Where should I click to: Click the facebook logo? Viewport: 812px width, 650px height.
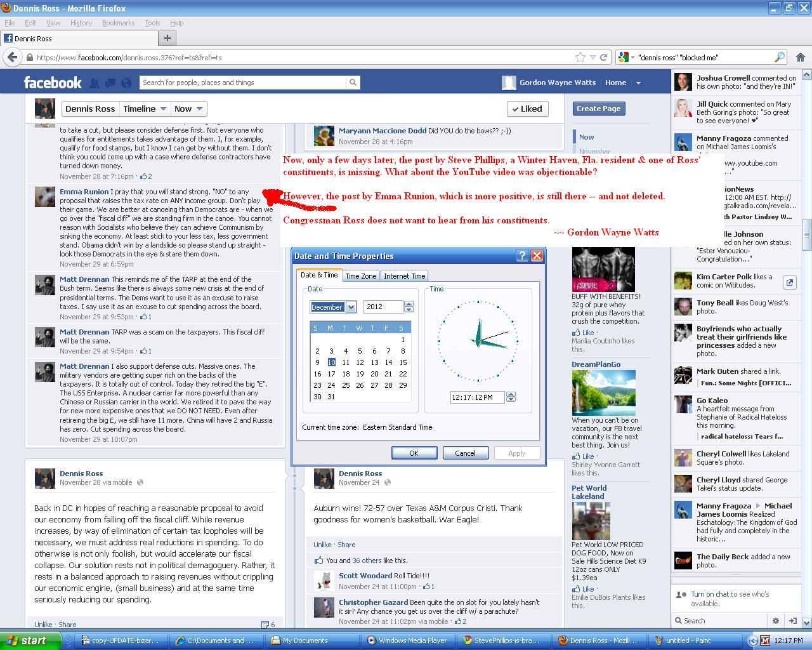(x=53, y=83)
